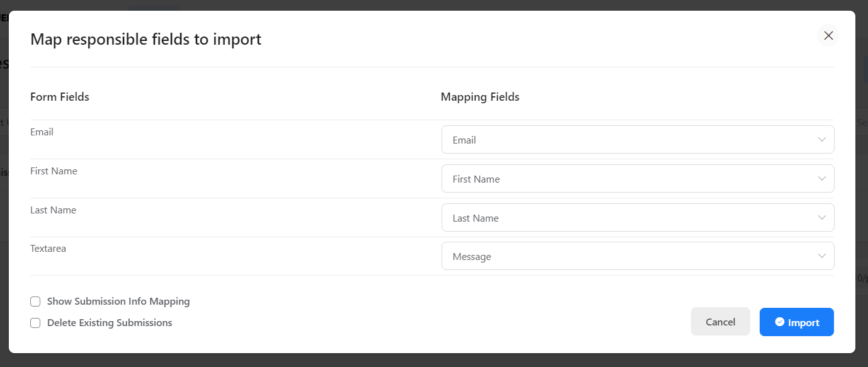The image size is (868, 367).
Task: Click the 'Show Submission Info Mapping' label text
Action: pyautogui.click(x=118, y=302)
